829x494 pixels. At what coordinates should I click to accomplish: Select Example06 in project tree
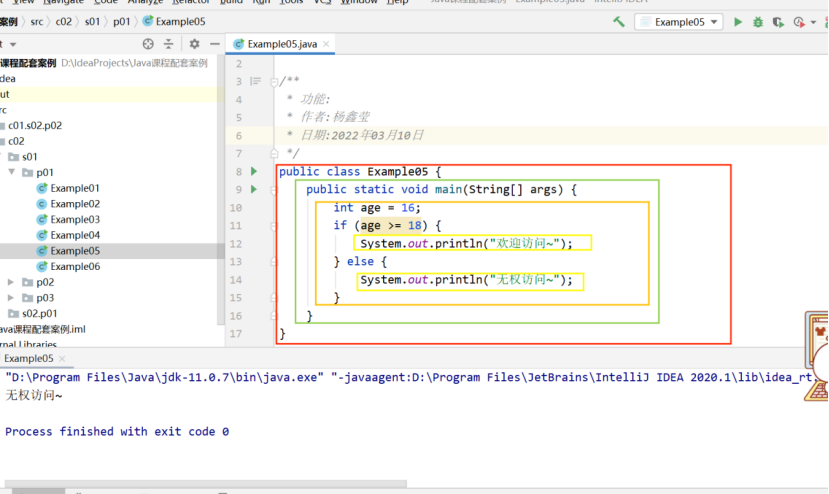click(x=75, y=267)
